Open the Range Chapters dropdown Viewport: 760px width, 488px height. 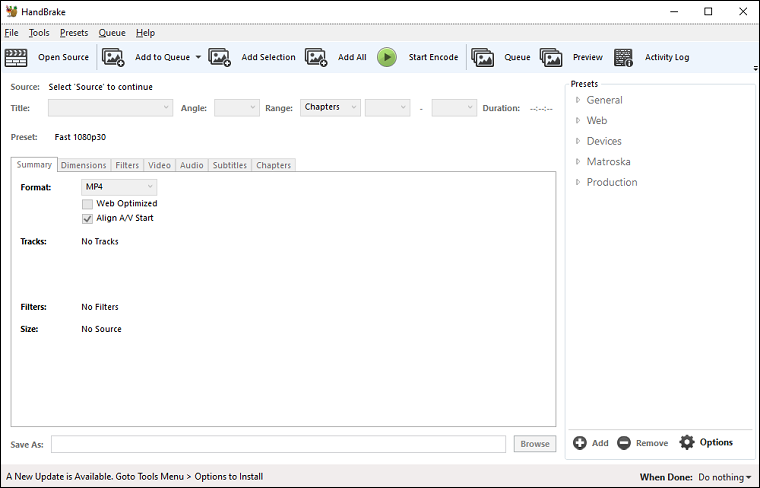(330, 108)
